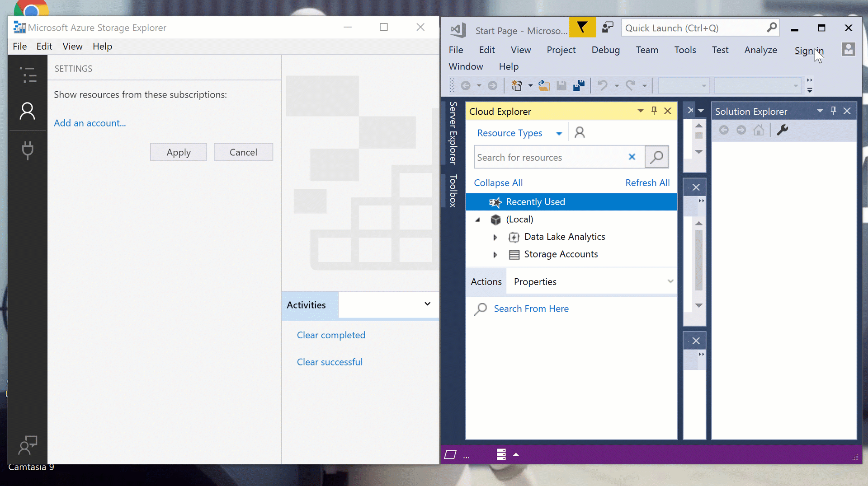Click the Save All toolbar icon
The height and width of the screenshot is (486, 868).
pos(579,86)
